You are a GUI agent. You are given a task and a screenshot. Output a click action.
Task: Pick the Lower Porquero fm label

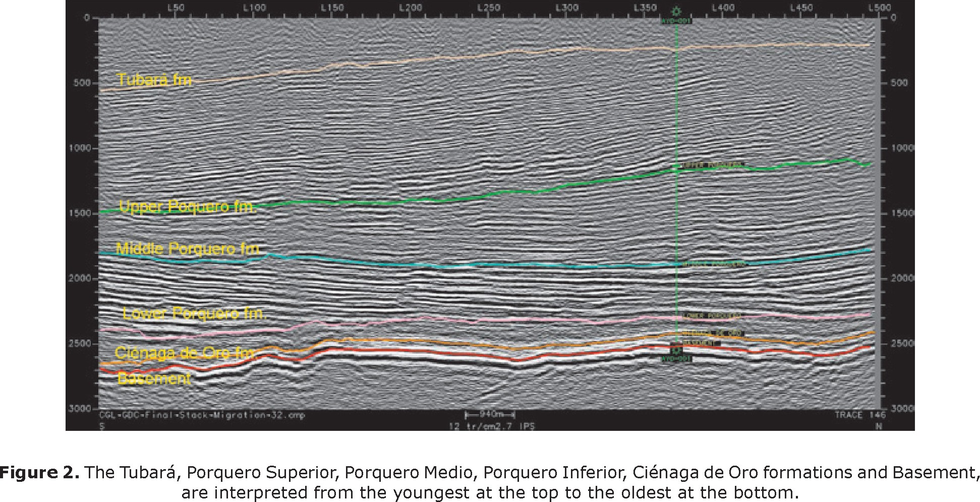194,314
